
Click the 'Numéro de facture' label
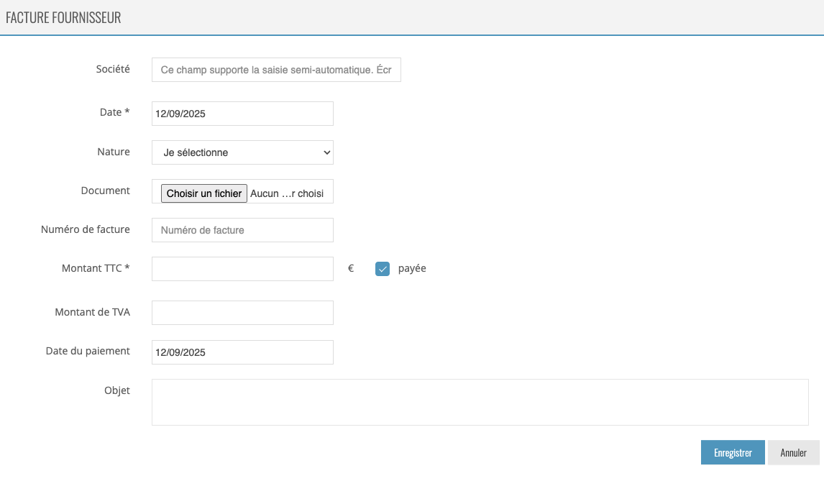click(x=85, y=229)
